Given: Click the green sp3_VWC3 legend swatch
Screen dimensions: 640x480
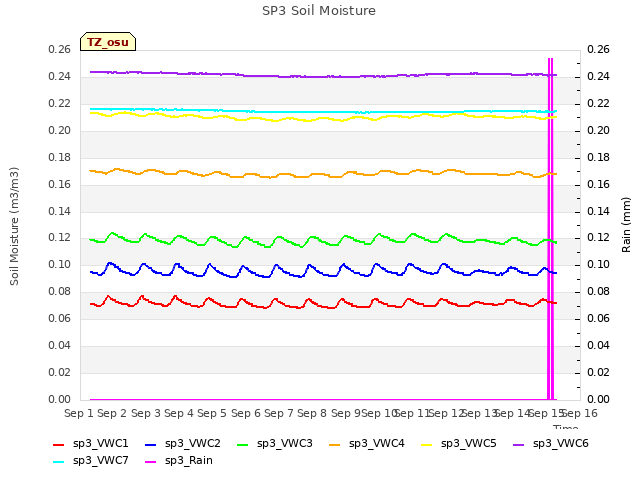Looking at the screenshot, I should point(242,445).
